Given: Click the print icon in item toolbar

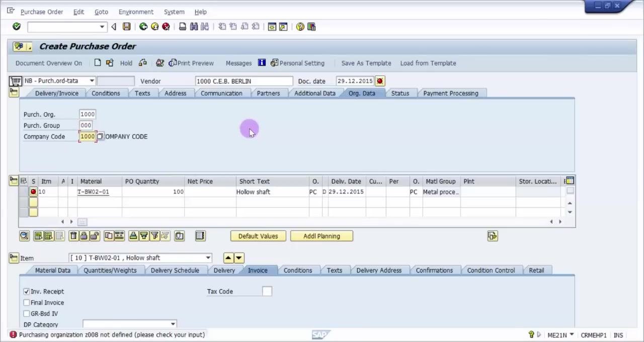Looking at the screenshot, I should (133, 236).
